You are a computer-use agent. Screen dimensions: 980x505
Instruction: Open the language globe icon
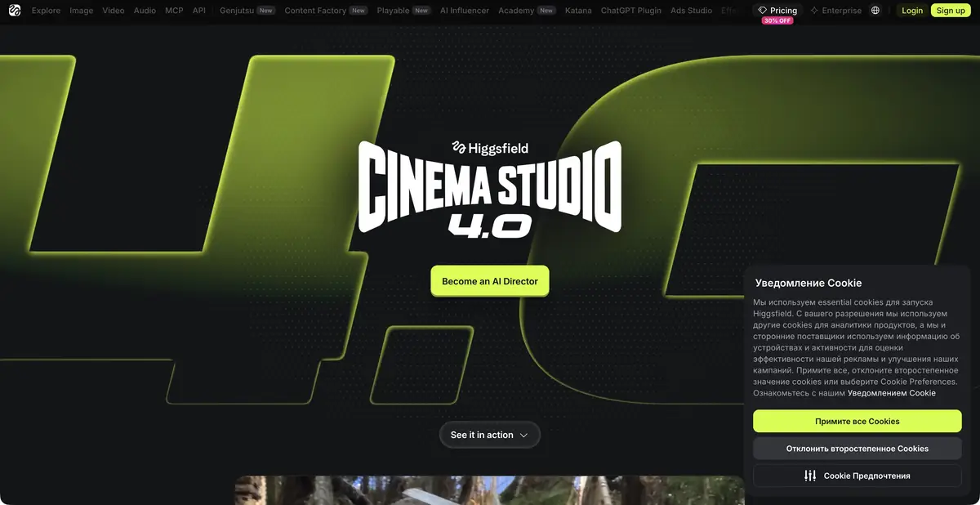click(875, 11)
